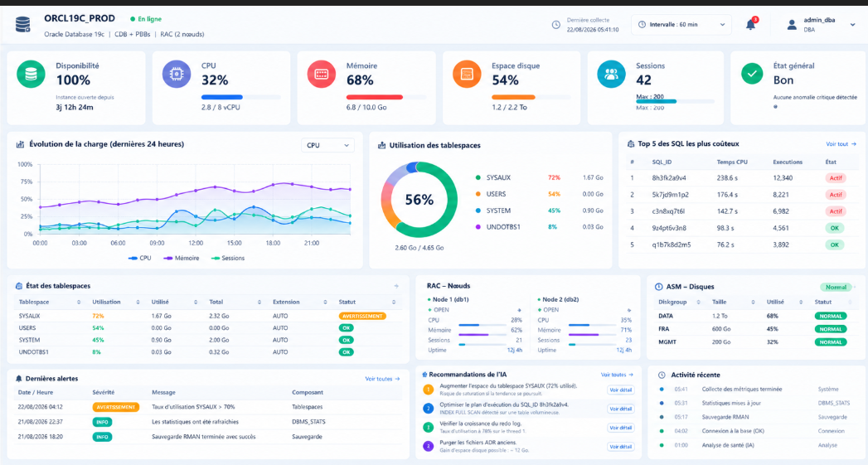Open Voir tout link in Top 5 SQL
Screen dimensions: 868x465
click(x=841, y=144)
